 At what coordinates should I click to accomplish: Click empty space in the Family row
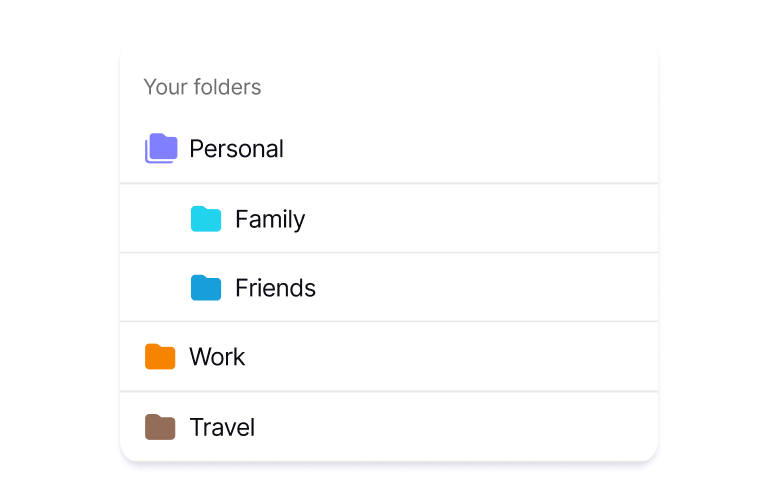pos(480,219)
